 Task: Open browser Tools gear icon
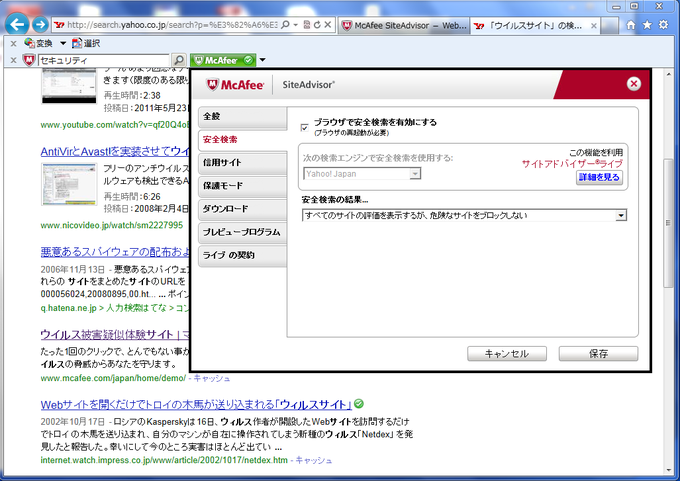click(x=664, y=25)
